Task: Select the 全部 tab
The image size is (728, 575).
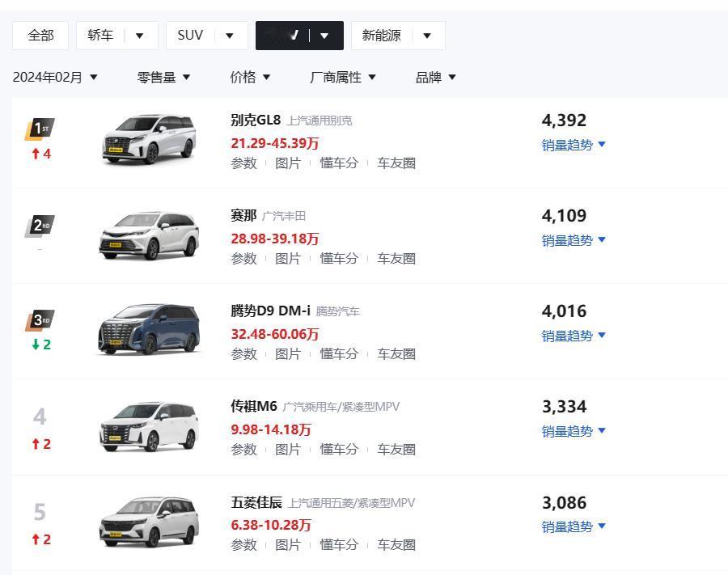Action: pos(40,36)
